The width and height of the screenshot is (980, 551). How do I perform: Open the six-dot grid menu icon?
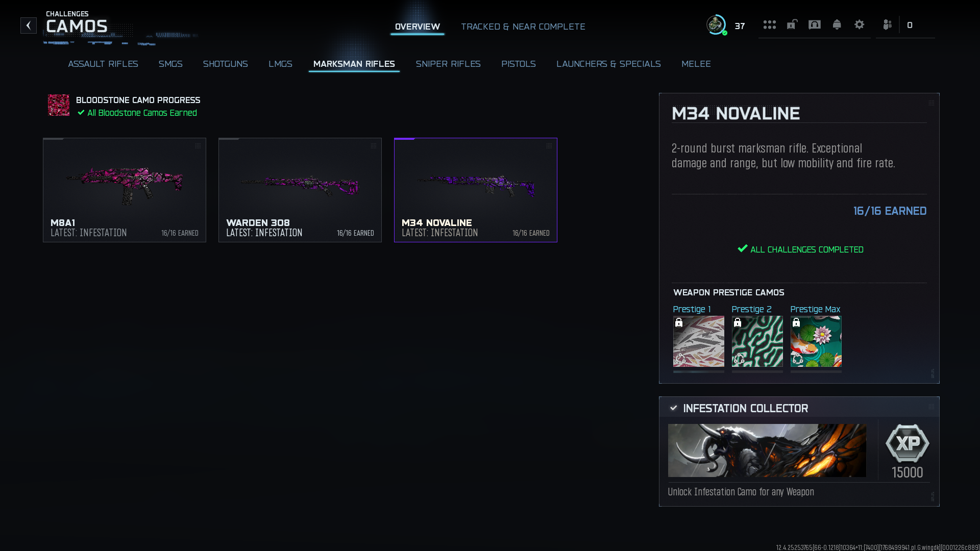[769, 25]
